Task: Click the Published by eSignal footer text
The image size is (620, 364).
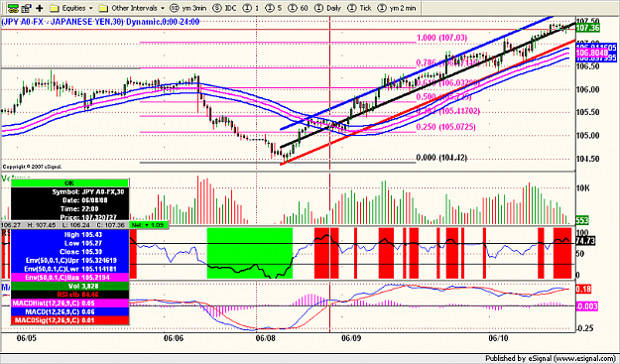Action: click(x=551, y=358)
